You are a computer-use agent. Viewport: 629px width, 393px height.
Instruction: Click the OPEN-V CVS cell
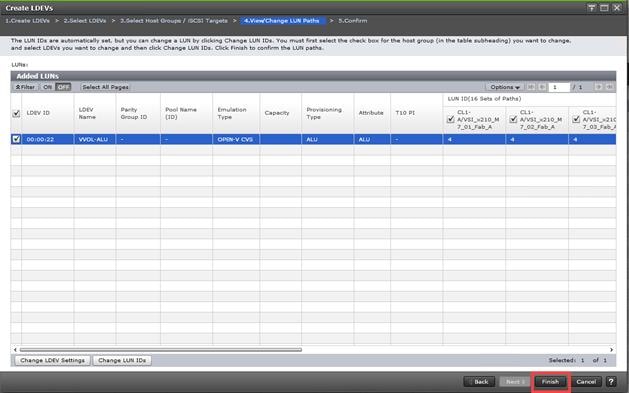tap(236, 139)
